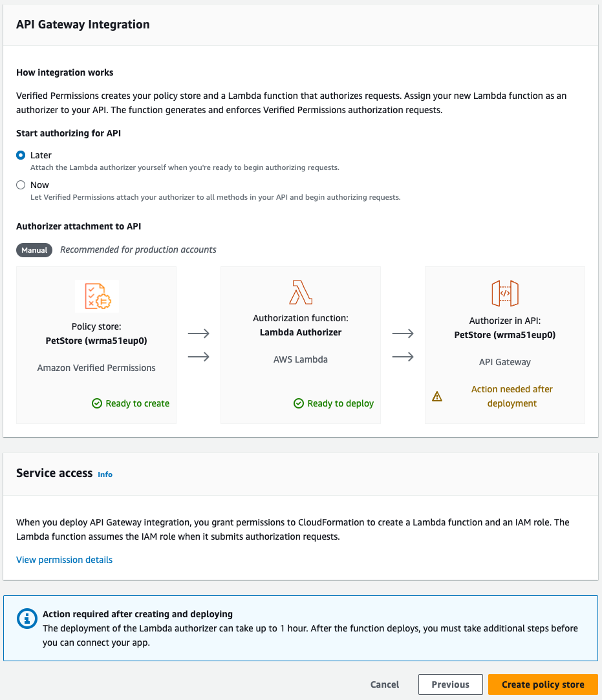The height and width of the screenshot is (700, 602).
Task: Open View permission details
Action: tap(64, 560)
